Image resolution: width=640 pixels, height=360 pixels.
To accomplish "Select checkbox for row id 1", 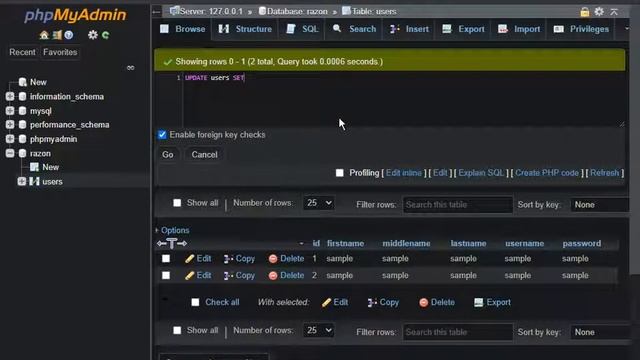I will pos(166,259).
